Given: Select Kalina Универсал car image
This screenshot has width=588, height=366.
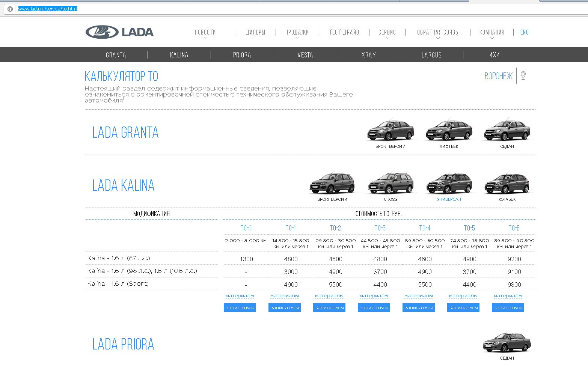Looking at the screenshot, I should click(449, 183).
